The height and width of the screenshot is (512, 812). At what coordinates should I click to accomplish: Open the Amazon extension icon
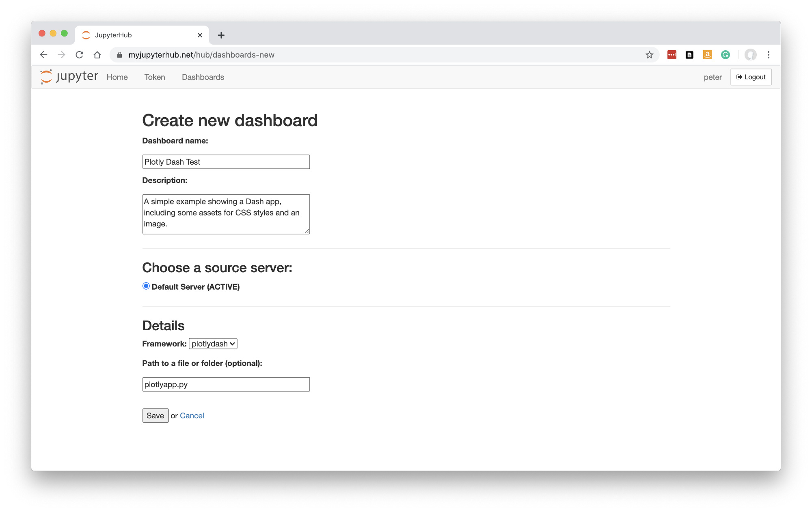tap(708, 55)
